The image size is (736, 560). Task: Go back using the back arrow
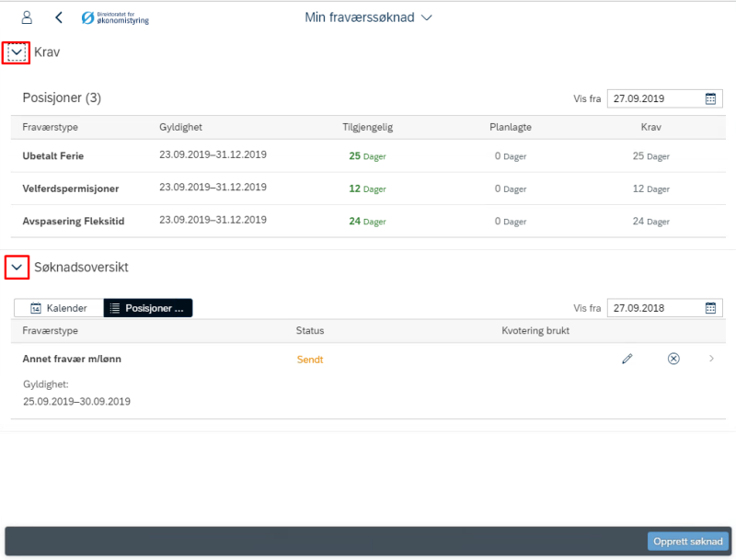(x=59, y=17)
